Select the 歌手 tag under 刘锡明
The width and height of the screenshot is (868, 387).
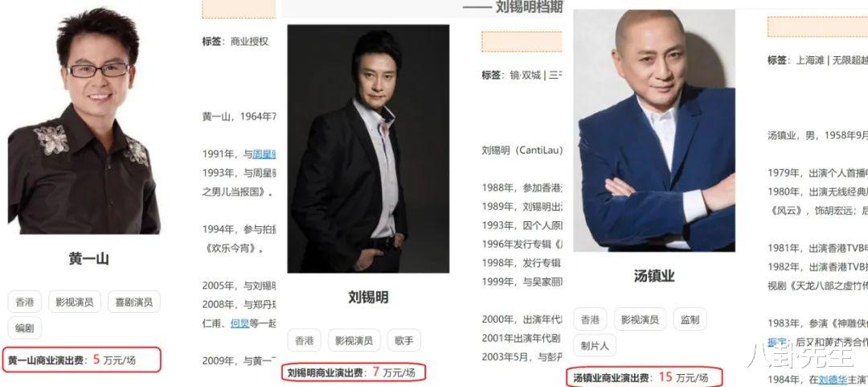click(x=404, y=340)
